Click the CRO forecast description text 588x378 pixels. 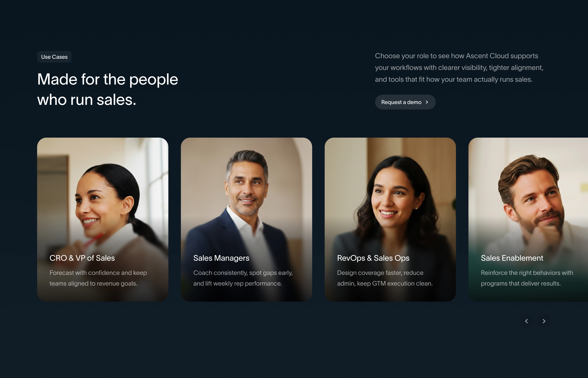click(98, 278)
